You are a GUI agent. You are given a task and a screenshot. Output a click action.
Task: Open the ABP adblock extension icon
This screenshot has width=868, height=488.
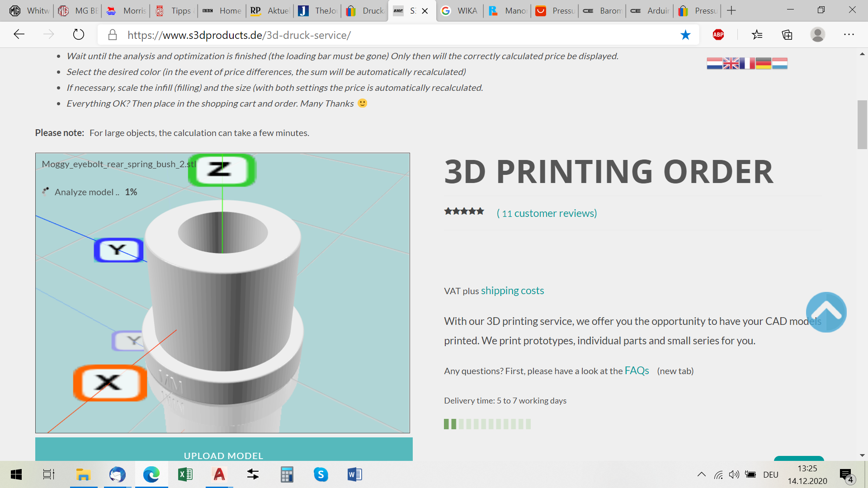coord(718,34)
